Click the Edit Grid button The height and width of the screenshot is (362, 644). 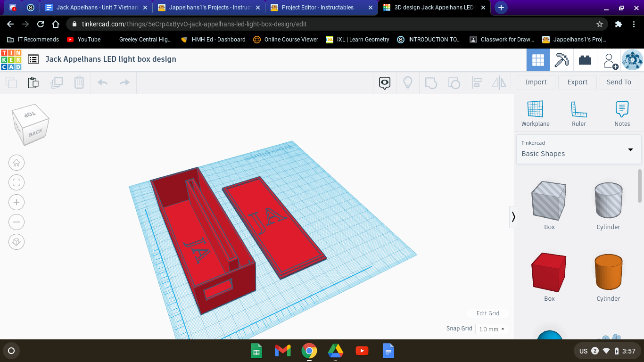pos(487,313)
